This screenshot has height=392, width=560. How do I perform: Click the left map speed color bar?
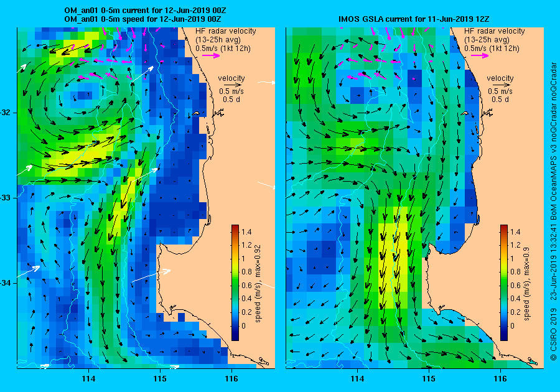point(235,282)
